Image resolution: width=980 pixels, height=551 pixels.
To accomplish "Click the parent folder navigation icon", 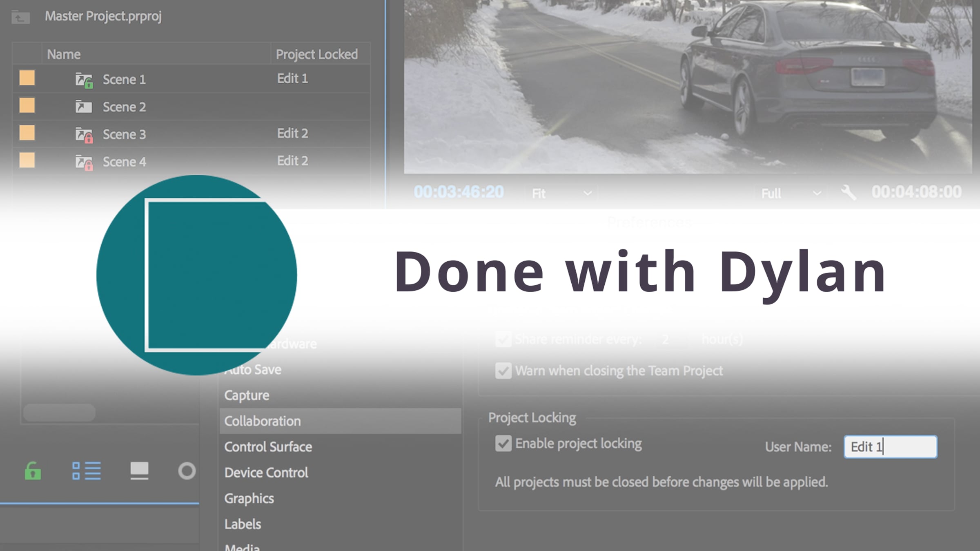I will click(20, 17).
